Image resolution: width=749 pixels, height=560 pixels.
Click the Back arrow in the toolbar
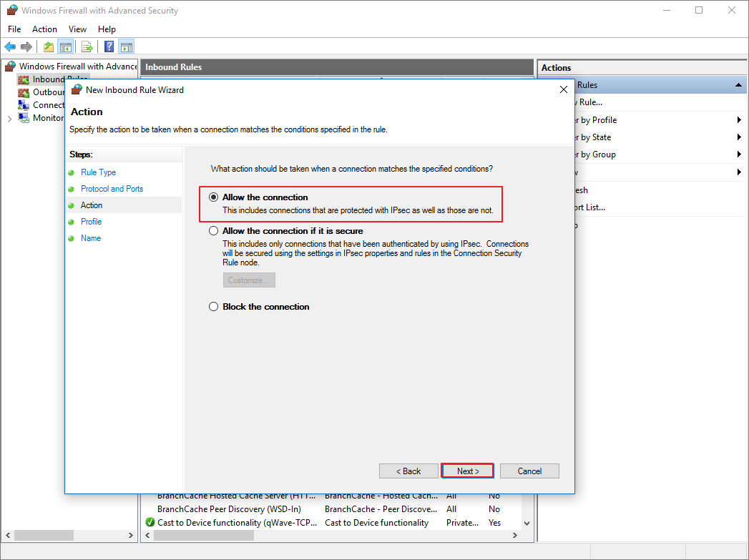[x=10, y=46]
